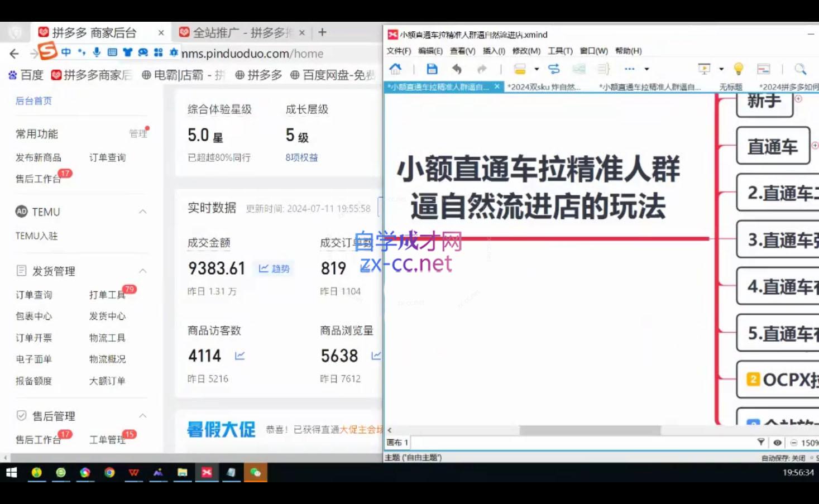Open the 8项权益 link
The image size is (819, 504).
(x=301, y=157)
